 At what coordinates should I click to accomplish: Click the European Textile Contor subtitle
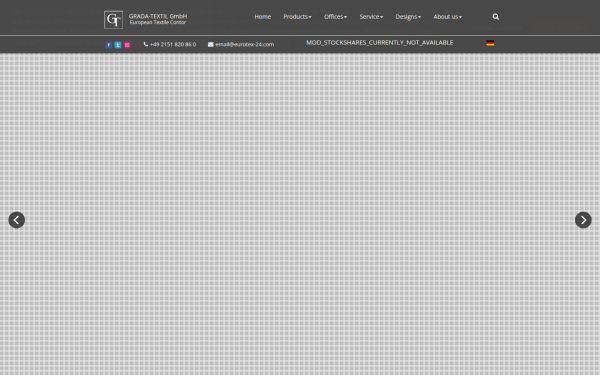(158, 23)
